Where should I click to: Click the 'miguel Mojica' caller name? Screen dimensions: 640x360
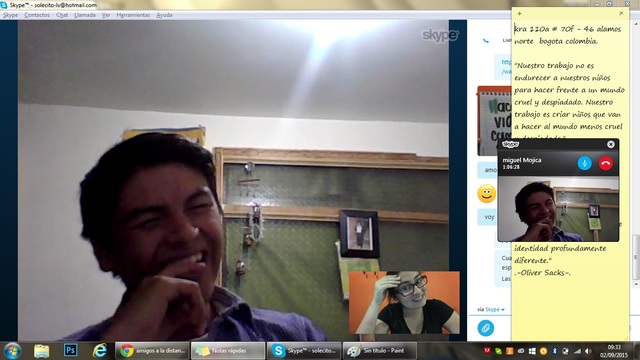pos(522,160)
